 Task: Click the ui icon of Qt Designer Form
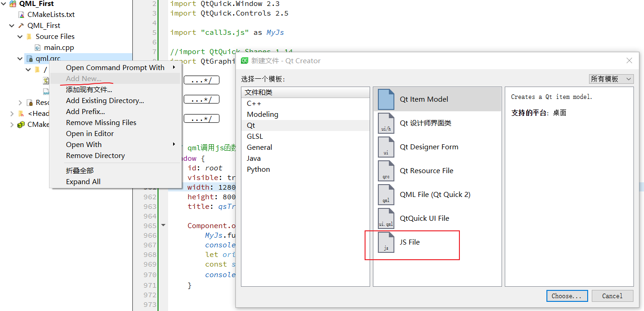(x=386, y=147)
